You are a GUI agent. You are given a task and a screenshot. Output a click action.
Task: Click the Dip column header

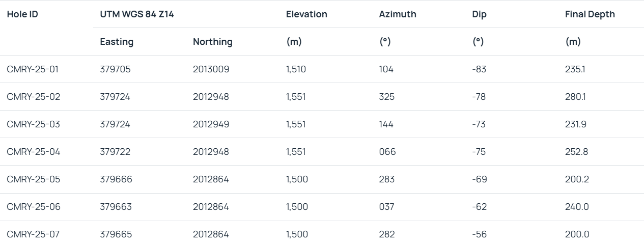[x=479, y=14]
